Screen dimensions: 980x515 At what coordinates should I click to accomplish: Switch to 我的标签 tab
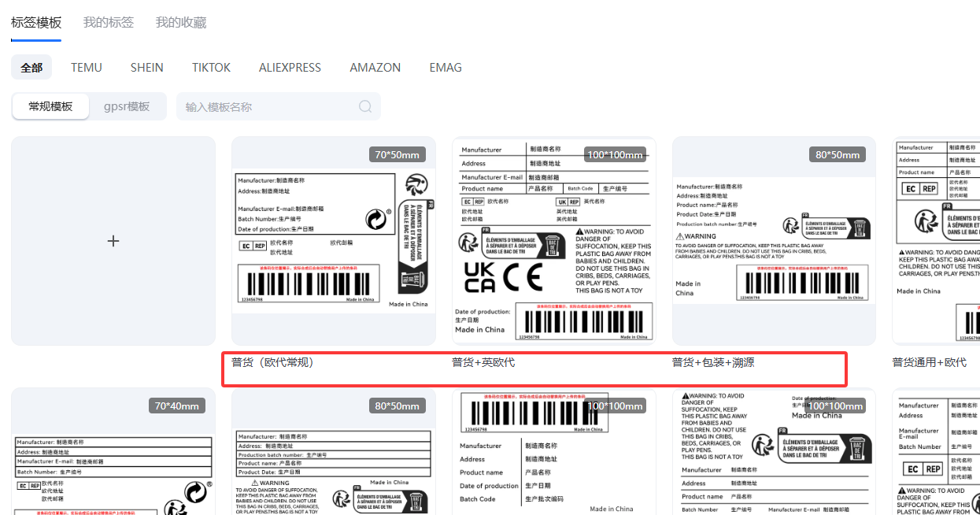pos(109,22)
